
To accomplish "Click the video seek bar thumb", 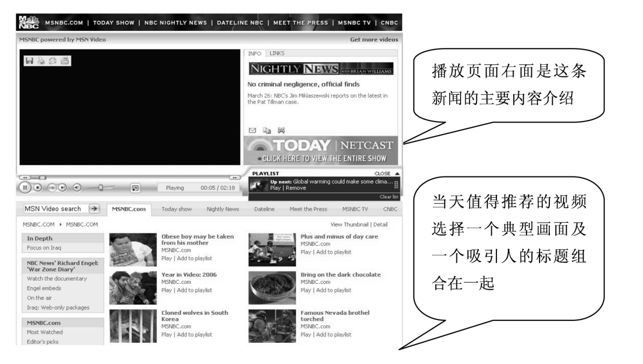I will pyautogui.click(x=43, y=178).
